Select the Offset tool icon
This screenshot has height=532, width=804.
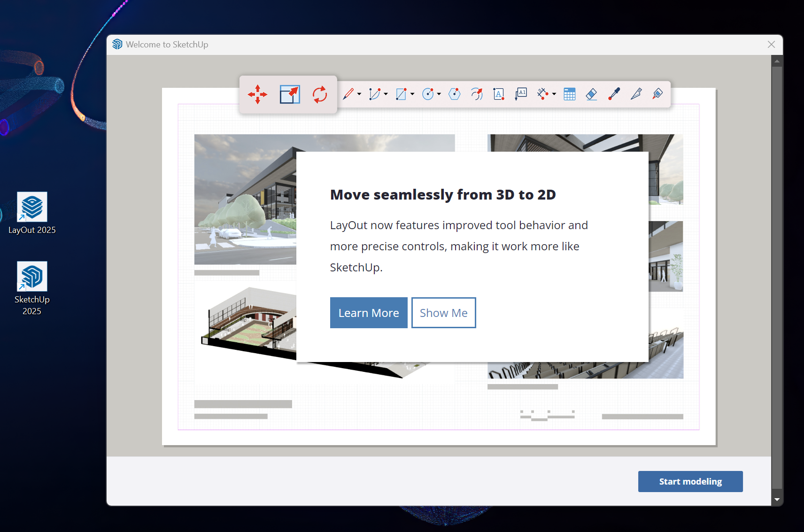pos(477,94)
